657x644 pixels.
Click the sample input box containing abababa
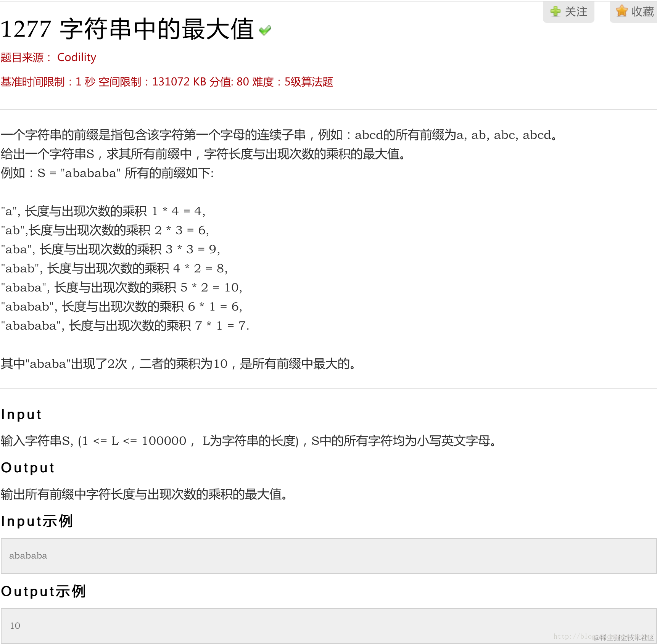click(x=328, y=556)
